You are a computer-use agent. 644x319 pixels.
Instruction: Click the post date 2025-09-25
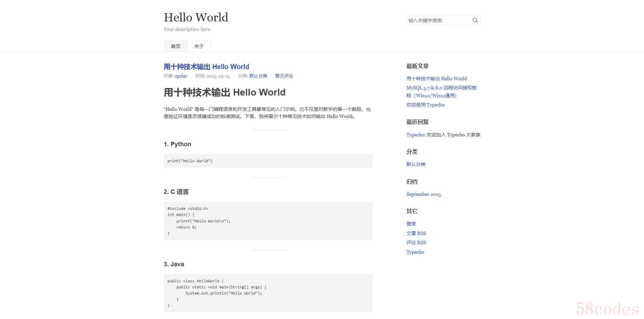point(218,76)
